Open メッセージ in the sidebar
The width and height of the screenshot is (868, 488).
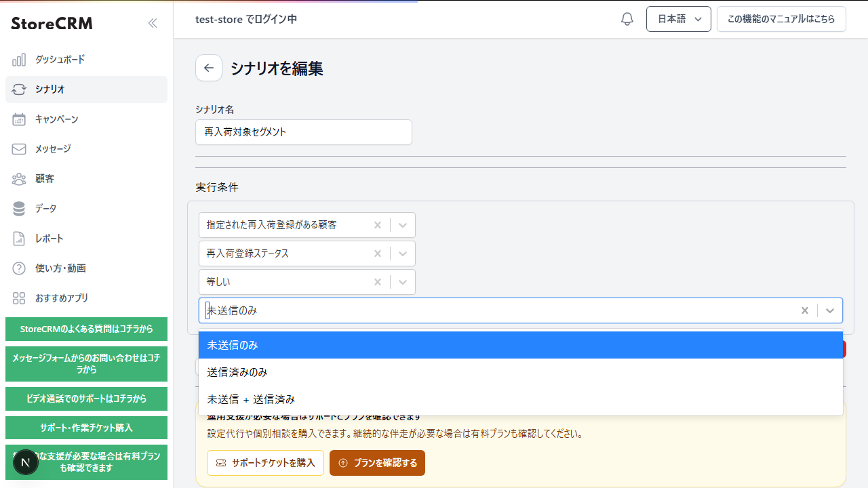86,149
